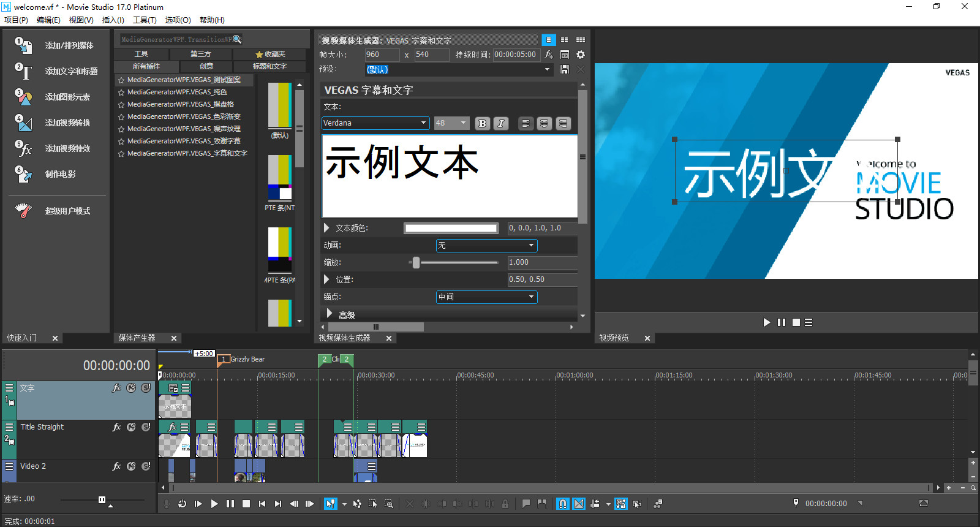Insert a marker using the marker icon

click(526, 504)
